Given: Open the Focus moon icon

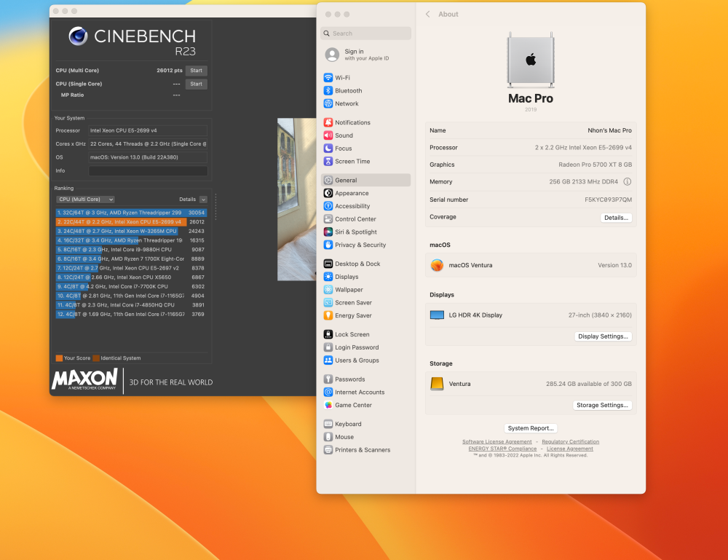Looking at the screenshot, I should [328, 149].
